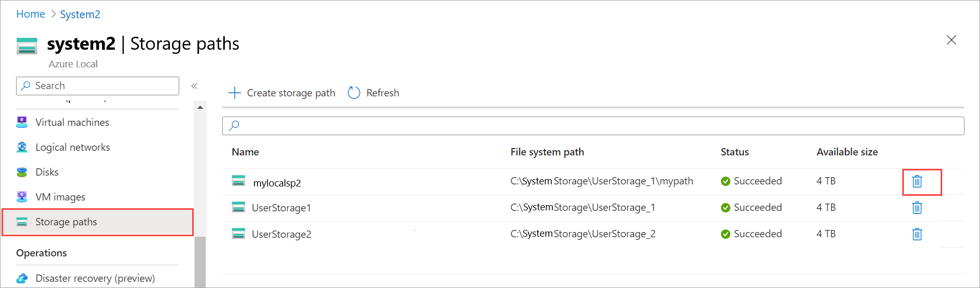
Task: Go to the Home breadcrumb link
Action: pyautogui.click(x=31, y=14)
